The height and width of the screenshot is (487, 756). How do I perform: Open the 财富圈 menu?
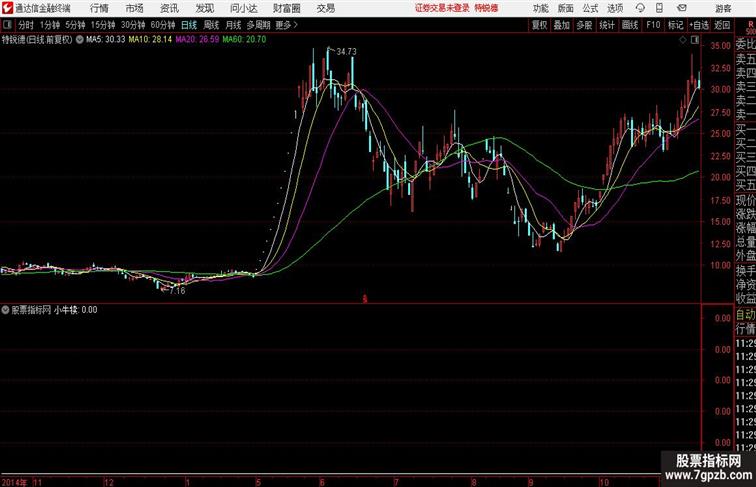pos(286,8)
